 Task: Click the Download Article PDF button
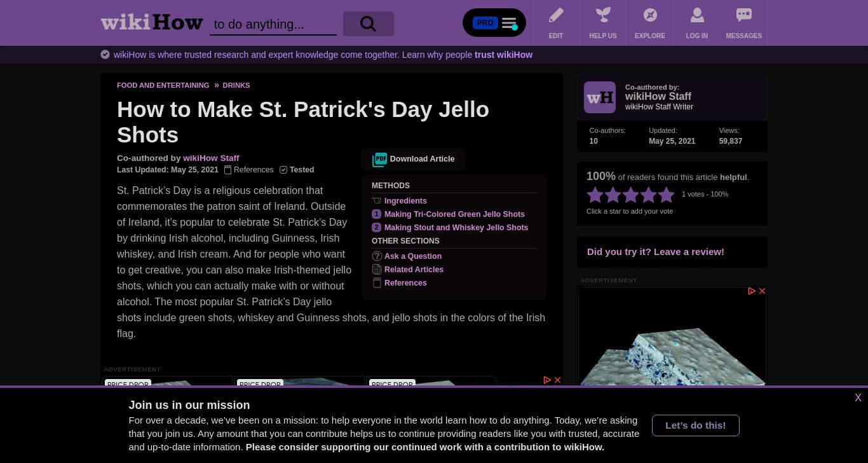tap(413, 159)
